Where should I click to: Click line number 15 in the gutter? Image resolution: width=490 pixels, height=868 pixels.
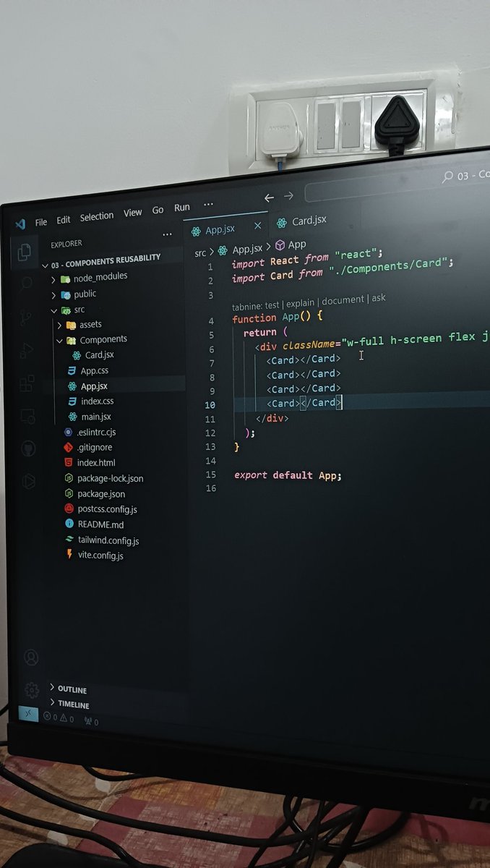click(211, 475)
